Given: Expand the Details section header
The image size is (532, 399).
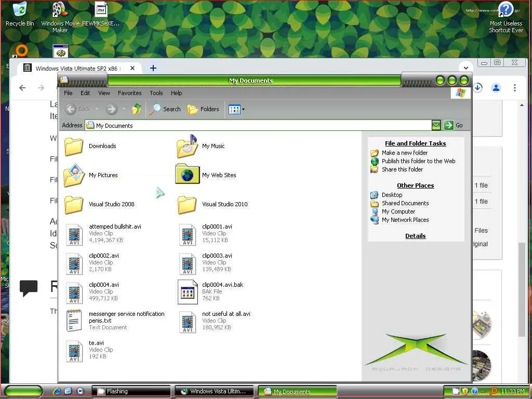Looking at the screenshot, I should pyautogui.click(x=415, y=236).
